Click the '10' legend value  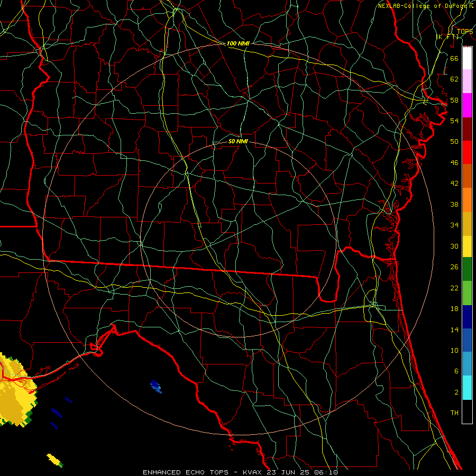click(454, 350)
